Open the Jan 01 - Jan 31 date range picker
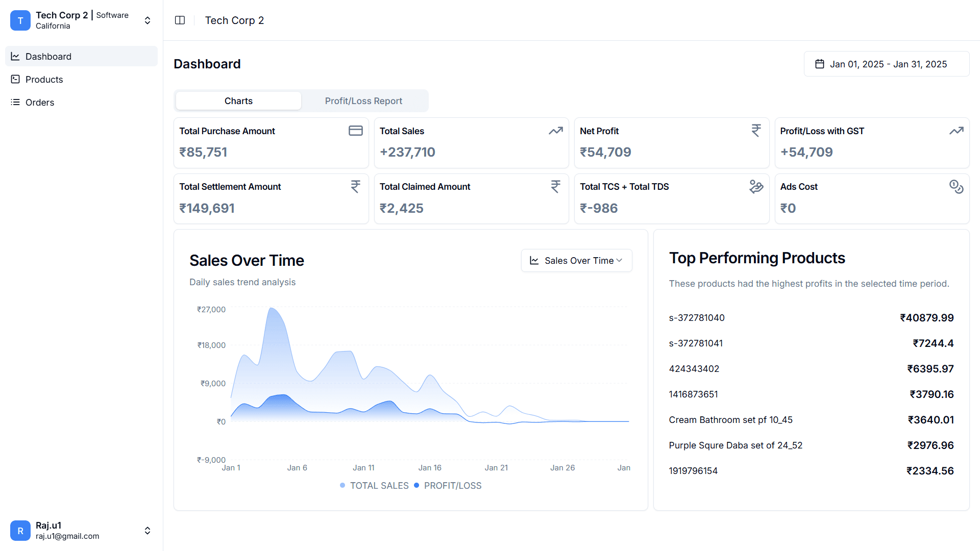 [887, 64]
